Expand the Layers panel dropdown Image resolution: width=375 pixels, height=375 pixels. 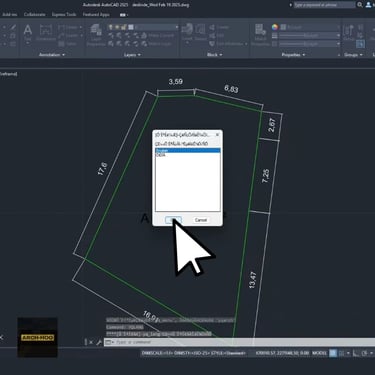click(x=132, y=55)
